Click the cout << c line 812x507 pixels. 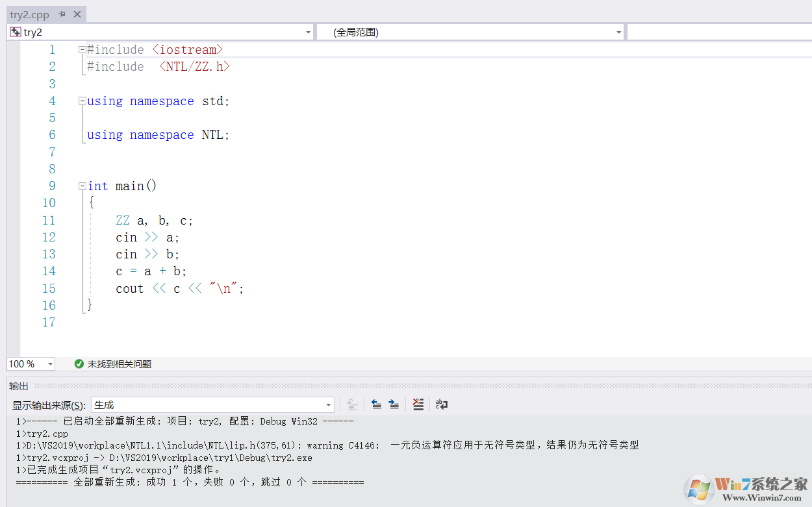point(180,288)
